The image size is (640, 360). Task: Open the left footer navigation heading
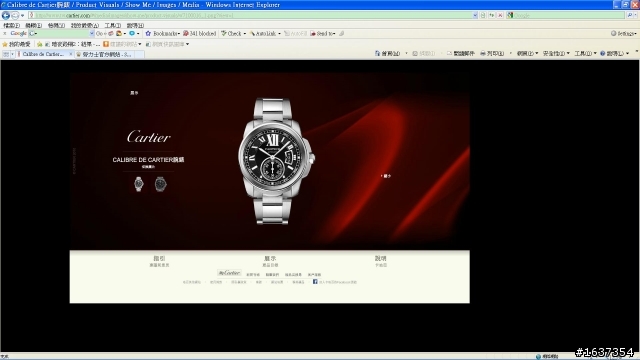coord(159,258)
